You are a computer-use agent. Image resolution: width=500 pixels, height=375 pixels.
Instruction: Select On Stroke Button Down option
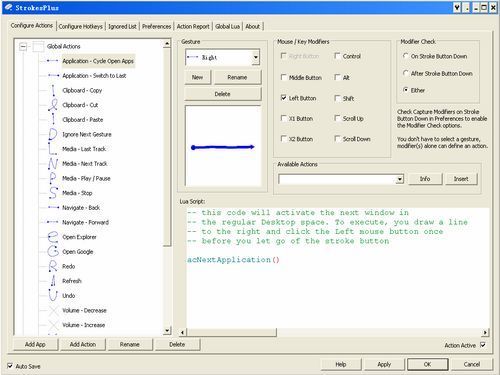click(406, 56)
